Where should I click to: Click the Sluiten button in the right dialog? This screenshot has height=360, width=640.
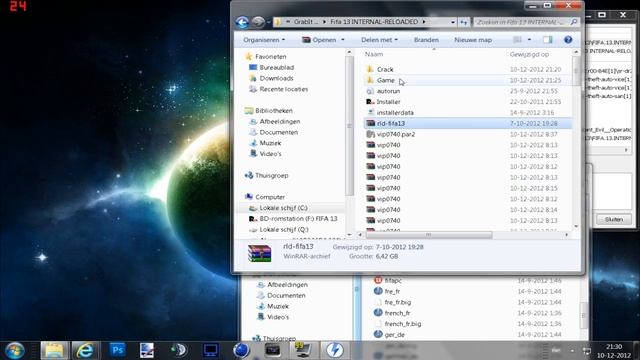pyautogui.click(x=613, y=220)
